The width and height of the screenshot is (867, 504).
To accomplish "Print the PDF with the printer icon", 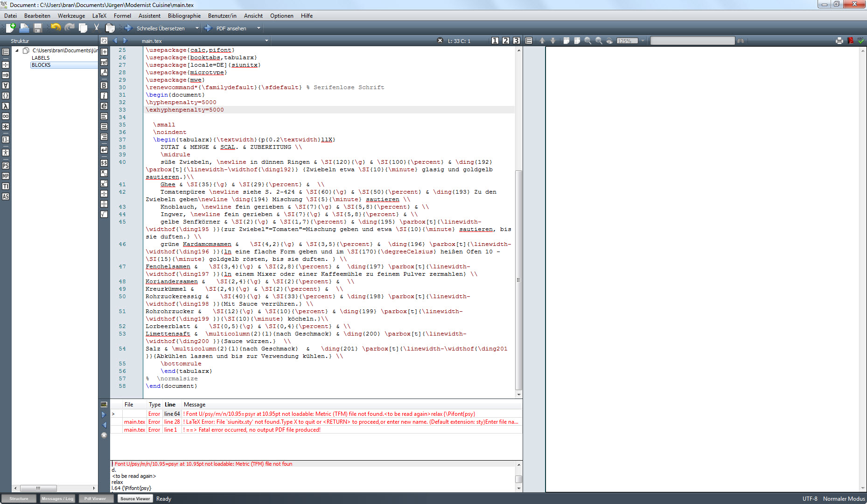I will [839, 41].
